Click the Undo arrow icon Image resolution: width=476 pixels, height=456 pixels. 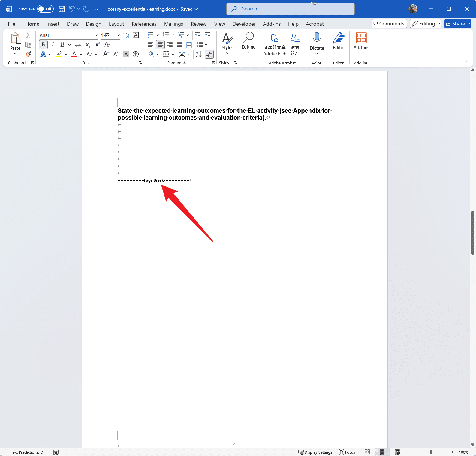[72, 9]
